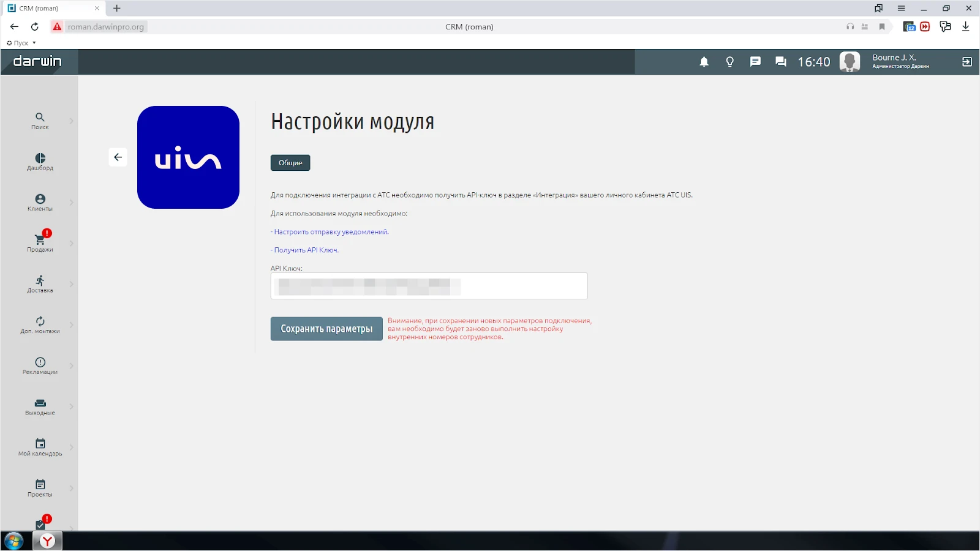The width and height of the screenshot is (980, 551).
Task: Close the CRM (roman) tab
Action: tap(97, 8)
